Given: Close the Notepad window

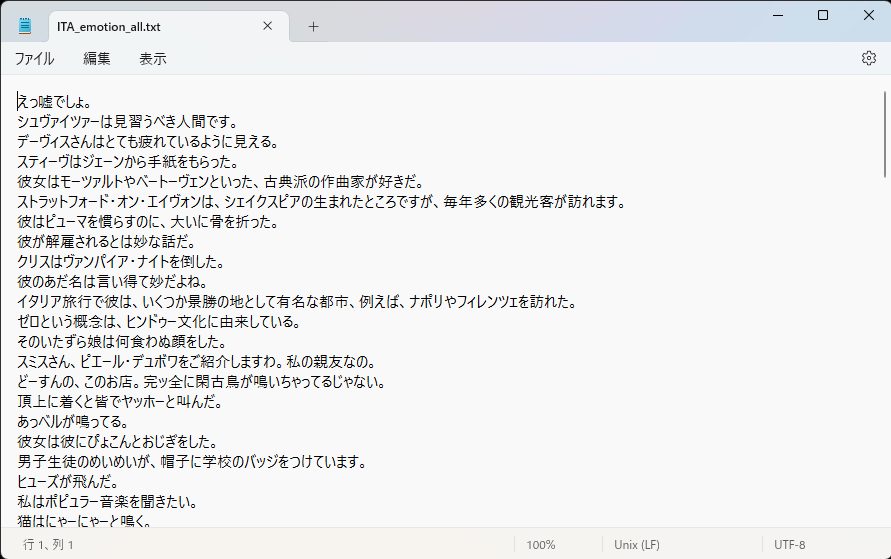Looking at the screenshot, I should pyautogui.click(x=867, y=15).
